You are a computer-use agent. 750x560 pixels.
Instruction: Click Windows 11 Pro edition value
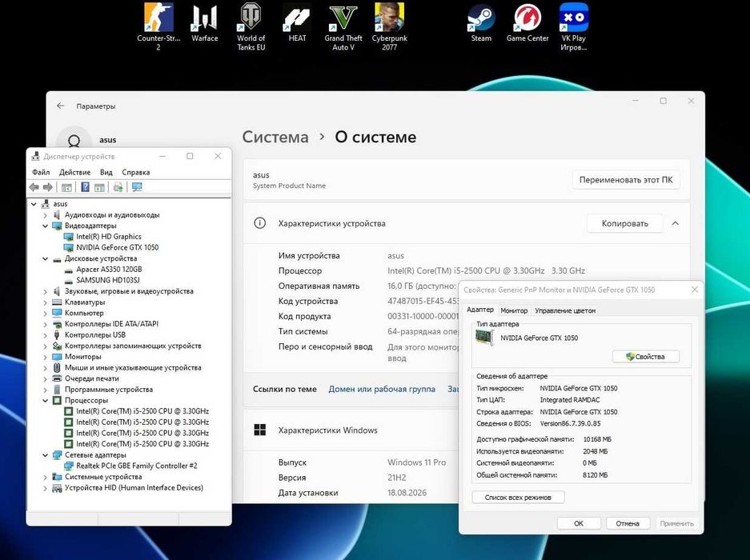click(x=416, y=462)
